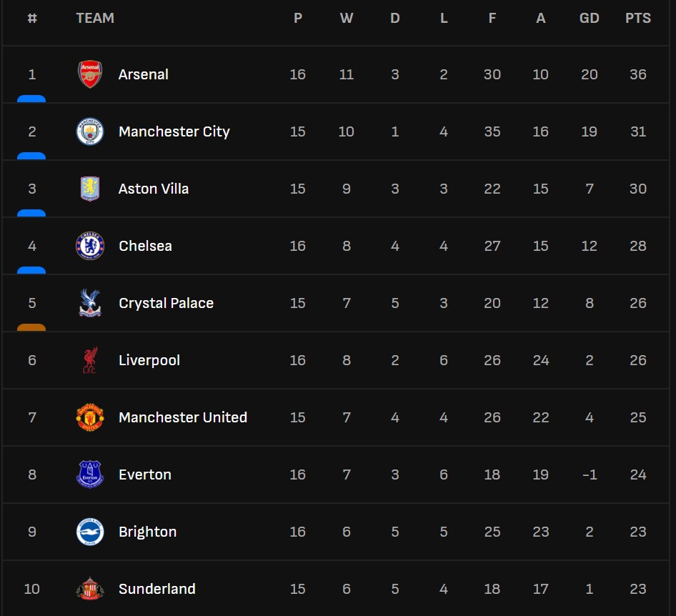676x616 pixels.
Task: Open the Sunderland team link
Action: tap(157, 589)
